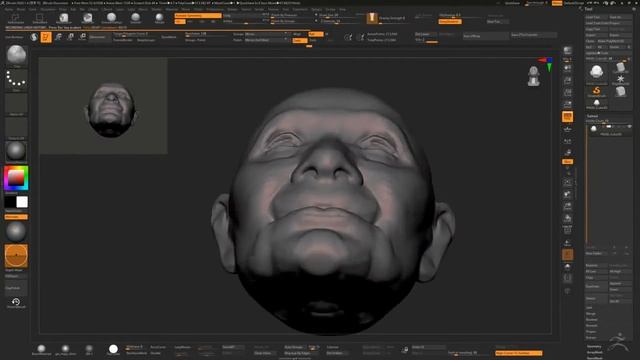The width and height of the screenshot is (640, 360).
Task: Click the Scroll canvas icon
Action: click(567, 68)
